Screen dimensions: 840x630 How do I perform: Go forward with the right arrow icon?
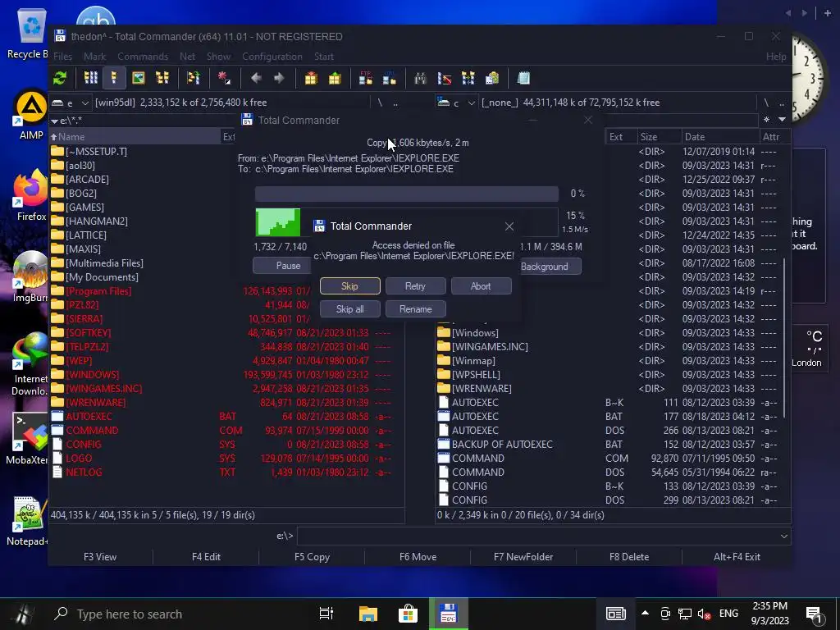click(x=279, y=78)
